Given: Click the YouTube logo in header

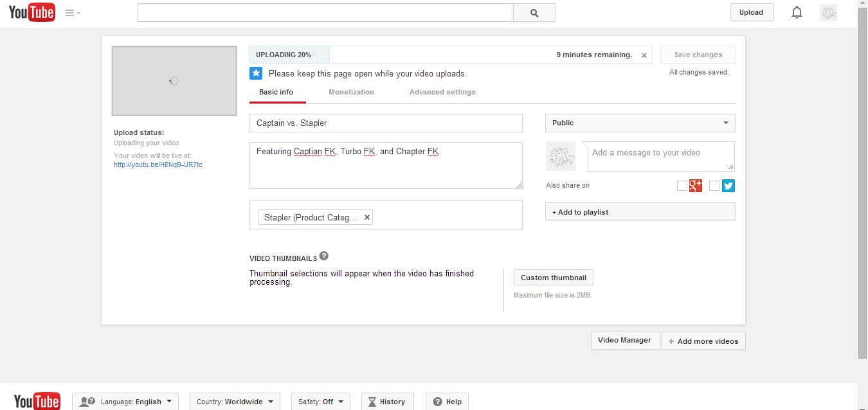Looking at the screenshot, I should (x=32, y=13).
